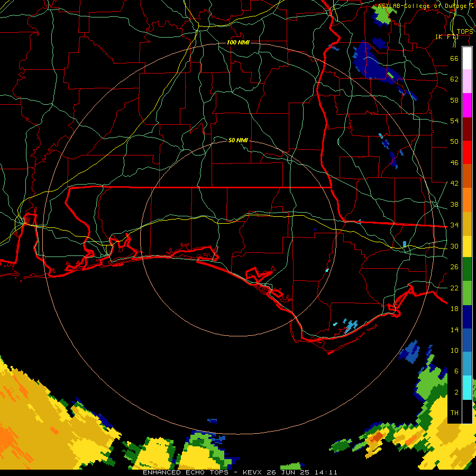Click the '[K FT]' units label
Image resolution: width=476 pixels, height=476 pixels.
click(x=447, y=36)
